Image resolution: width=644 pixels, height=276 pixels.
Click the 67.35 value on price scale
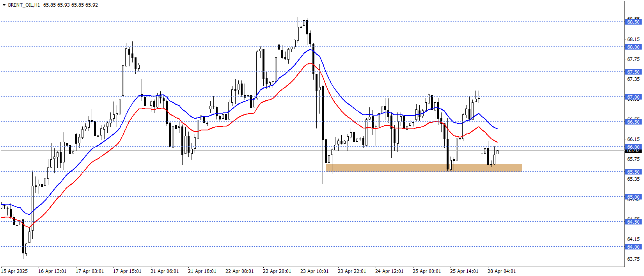point(633,79)
